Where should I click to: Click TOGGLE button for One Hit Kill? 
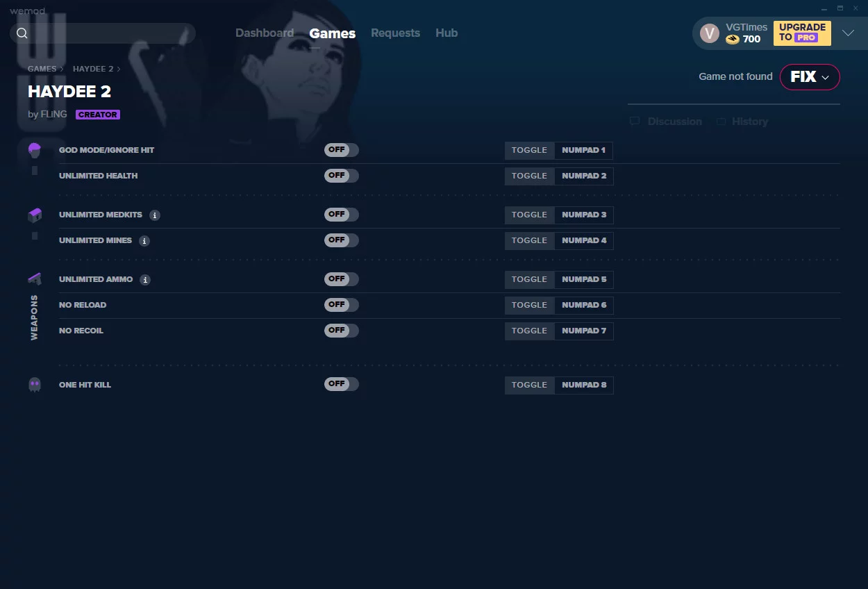click(x=530, y=385)
